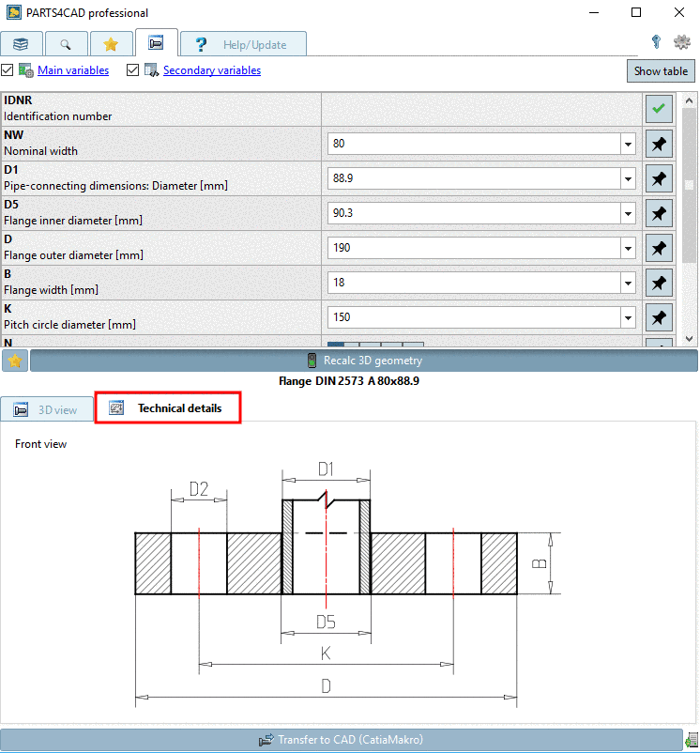
Task: Open the star favorites tab
Action: click(111, 44)
